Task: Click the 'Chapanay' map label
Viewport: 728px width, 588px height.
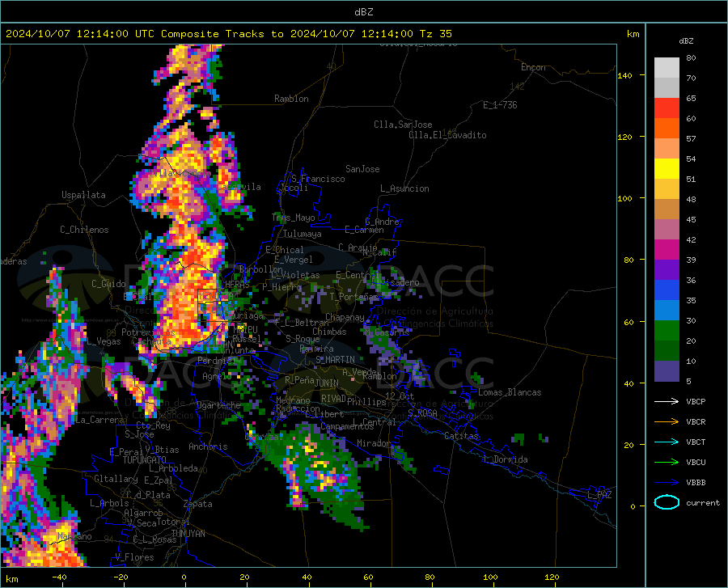Action: coord(345,317)
